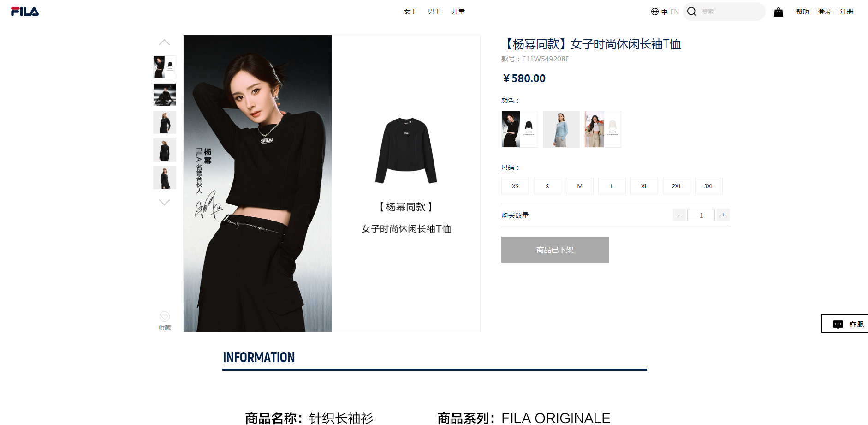Open the 客服 chat icon

(x=838, y=324)
